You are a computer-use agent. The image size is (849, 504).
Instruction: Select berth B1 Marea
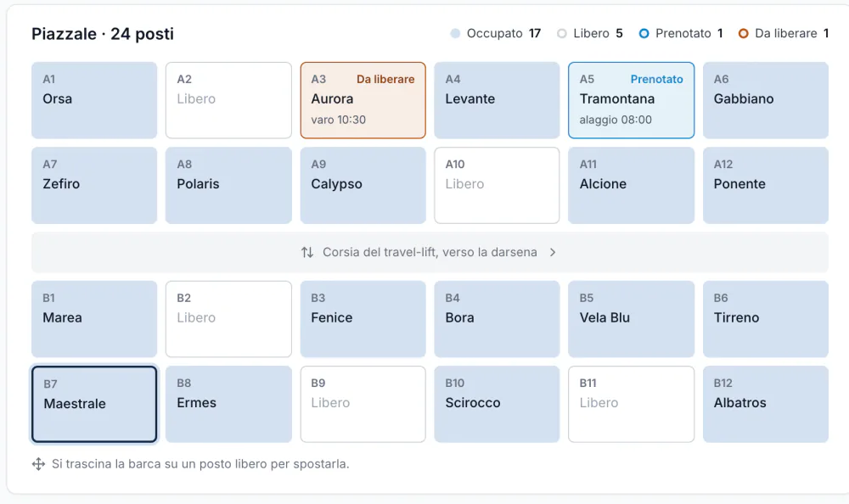coord(94,319)
